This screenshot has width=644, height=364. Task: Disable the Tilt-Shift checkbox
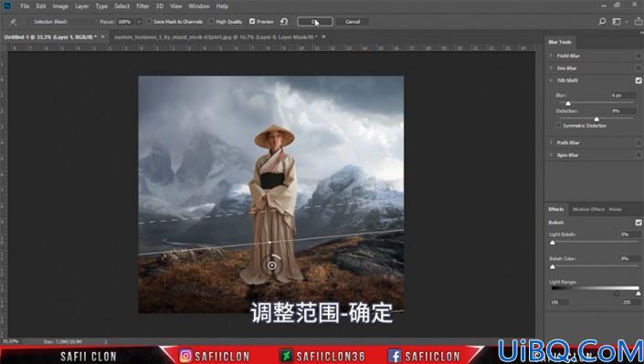pyautogui.click(x=639, y=80)
